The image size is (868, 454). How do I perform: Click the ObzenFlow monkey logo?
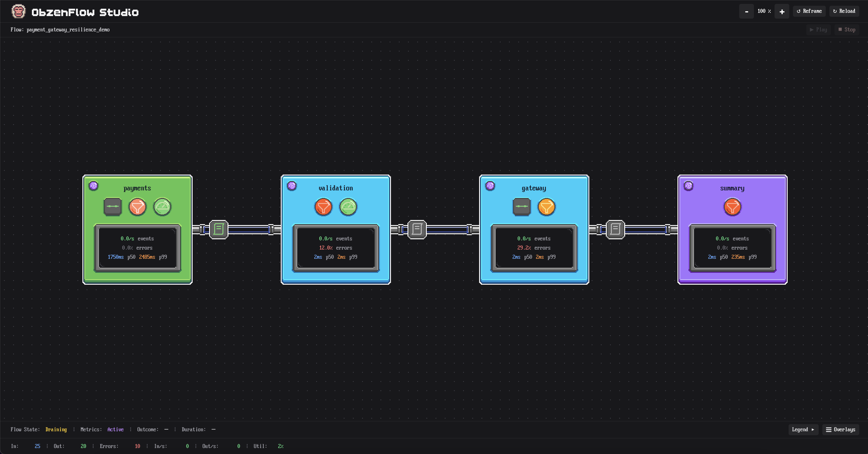click(x=18, y=11)
